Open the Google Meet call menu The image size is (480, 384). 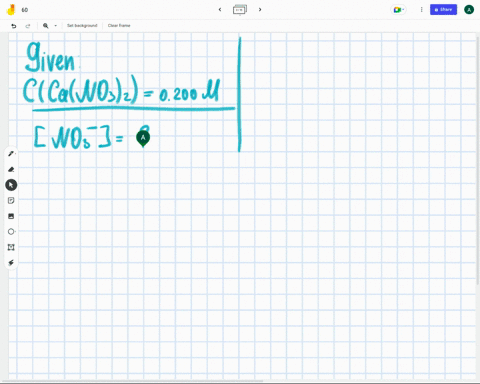[398, 10]
